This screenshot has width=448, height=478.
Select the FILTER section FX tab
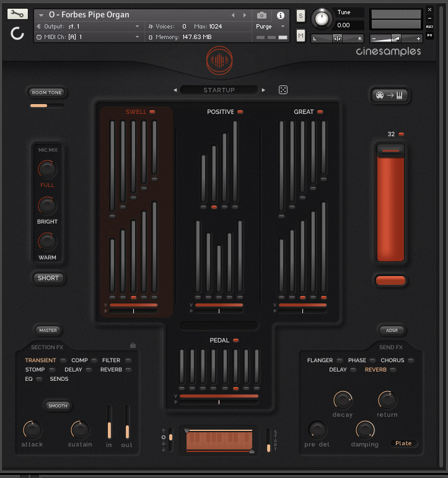[111, 360]
